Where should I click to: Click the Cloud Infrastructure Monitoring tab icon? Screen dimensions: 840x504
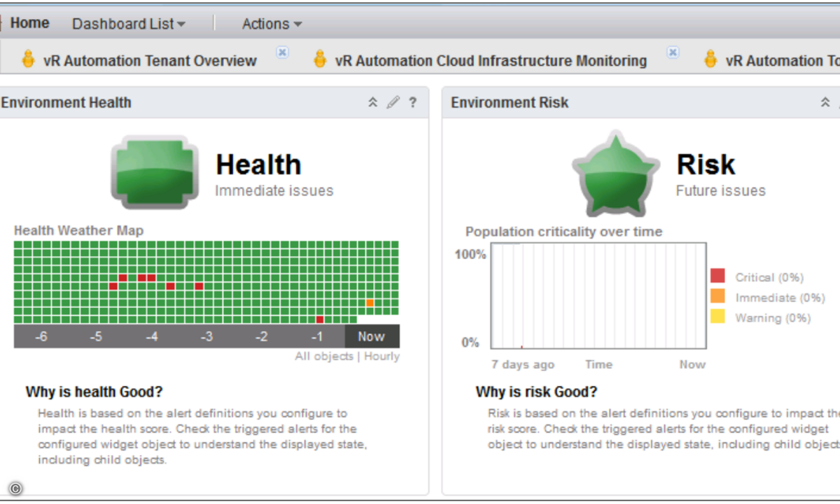[320, 59]
